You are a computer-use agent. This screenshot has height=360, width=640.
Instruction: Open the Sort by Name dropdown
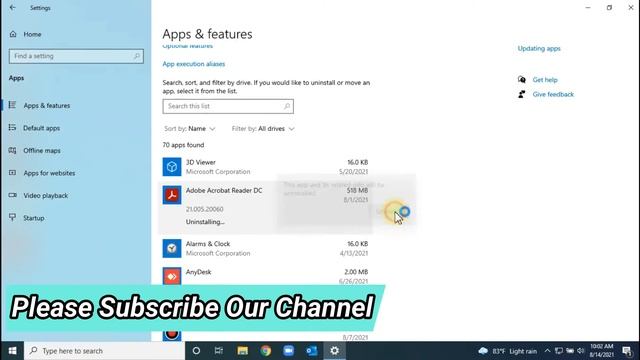tap(190, 129)
